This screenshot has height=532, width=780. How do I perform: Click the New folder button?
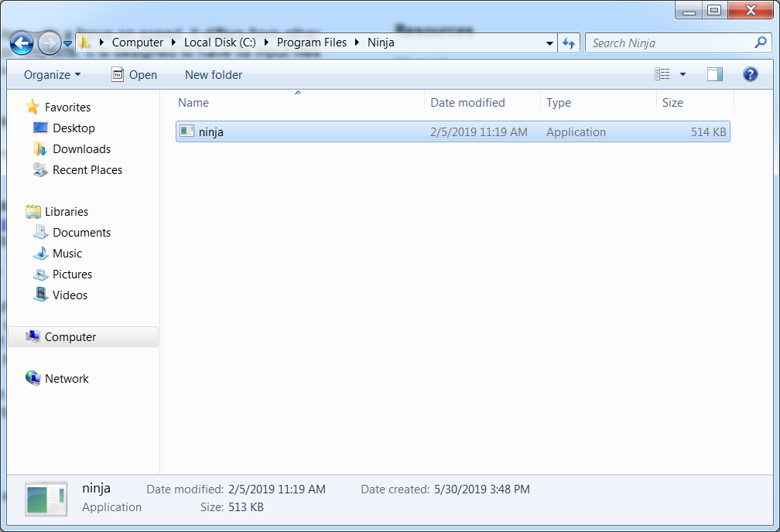[x=214, y=75]
